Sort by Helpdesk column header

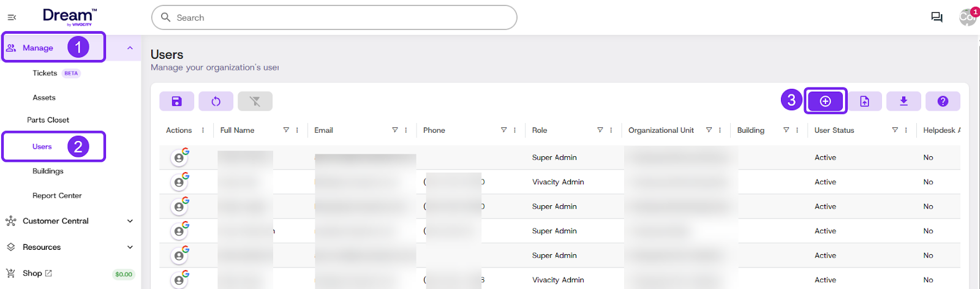coord(941,130)
